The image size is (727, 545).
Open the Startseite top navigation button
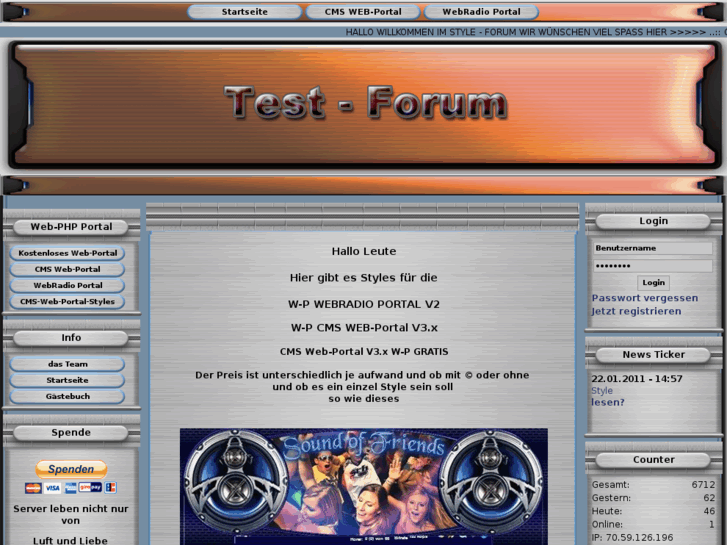(x=244, y=12)
